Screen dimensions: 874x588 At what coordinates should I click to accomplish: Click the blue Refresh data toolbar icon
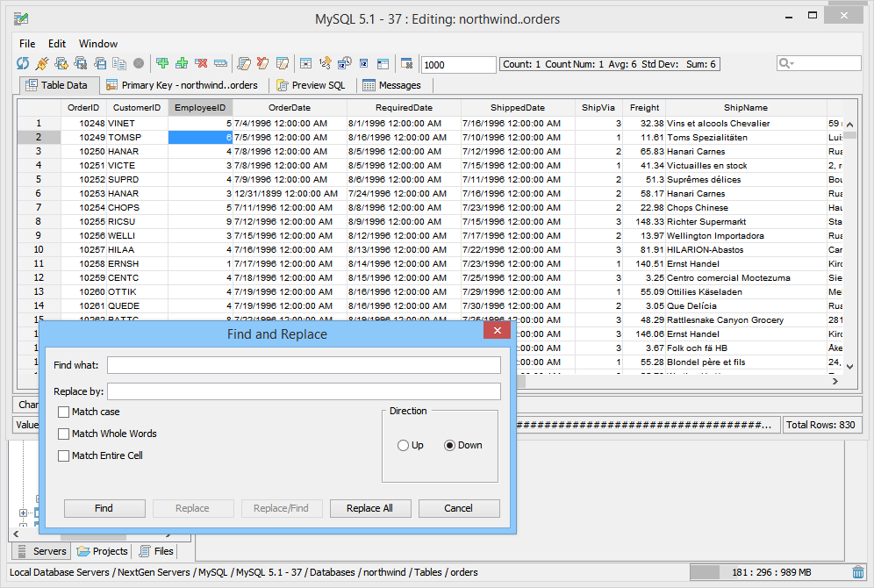22,63
